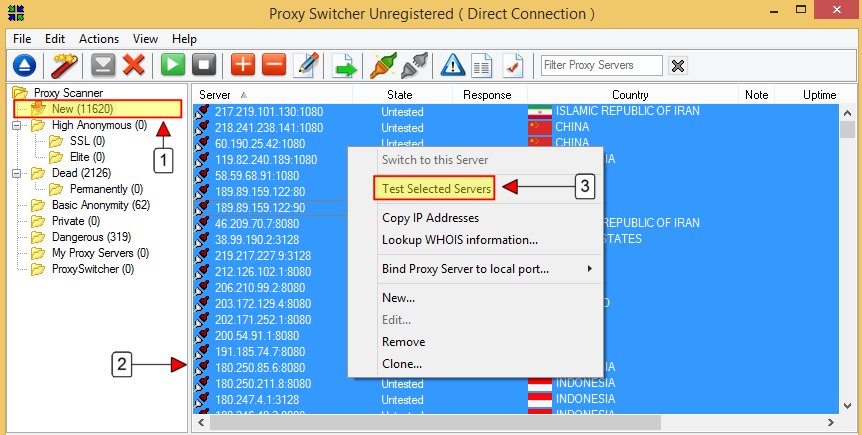Select server row 180.250.211.8:8080
The height and width of the screenshot is (435, 862).
click(516, 383)
